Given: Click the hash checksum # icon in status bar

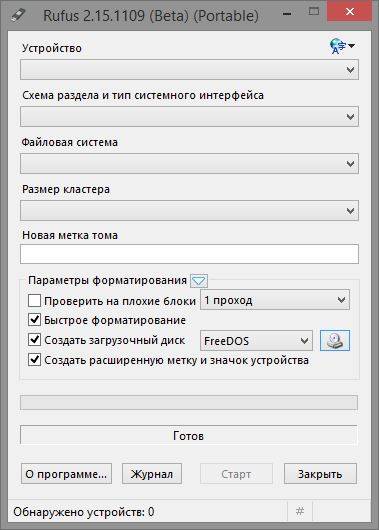Looking at the screenshot, I should coord(300,511).
